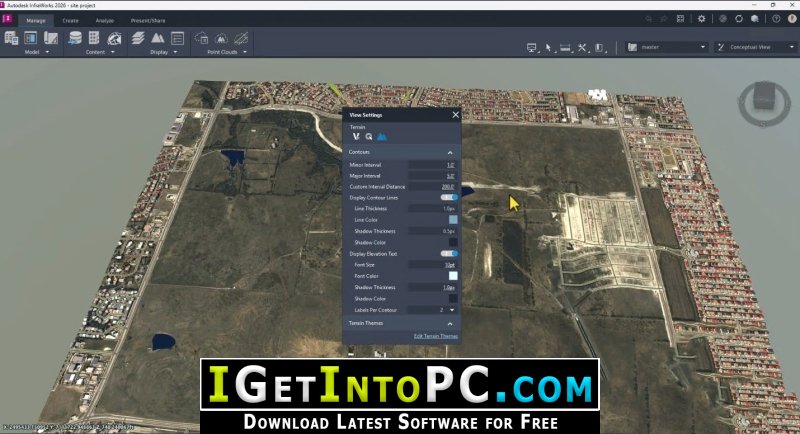800x434 pixels.
Task: Open the InfraWorks home logo icon
Action: pos(7,19)
